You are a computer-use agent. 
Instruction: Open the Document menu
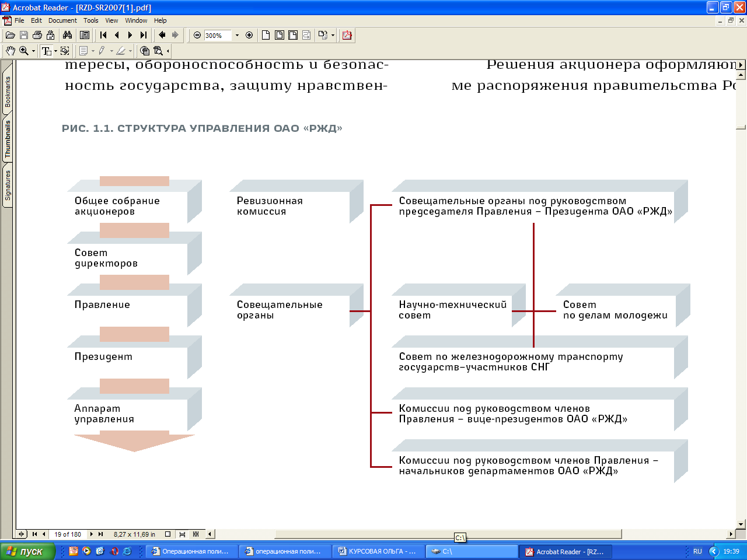point(62,20)
